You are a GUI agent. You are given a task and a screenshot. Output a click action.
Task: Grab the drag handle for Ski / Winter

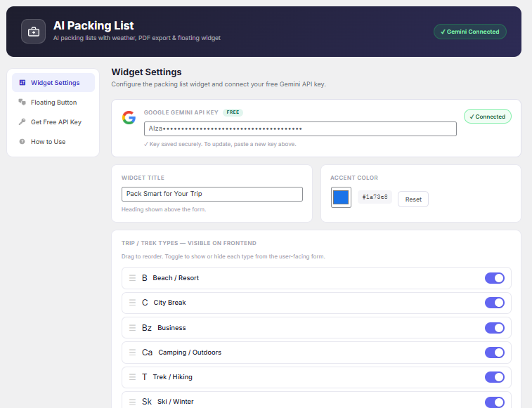tap(132, 402)
